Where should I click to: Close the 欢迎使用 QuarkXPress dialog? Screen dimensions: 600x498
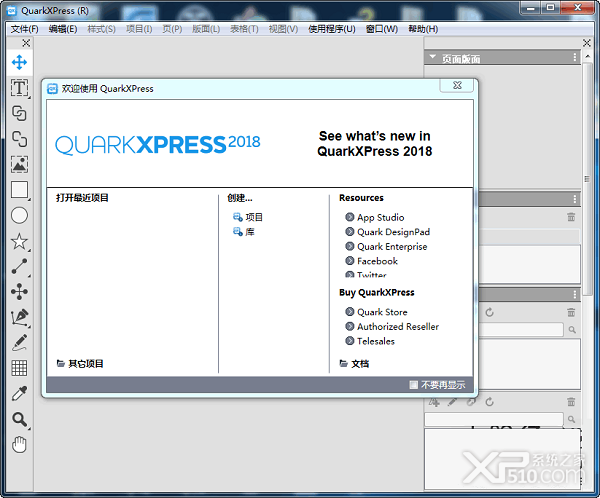click(457, 85)
